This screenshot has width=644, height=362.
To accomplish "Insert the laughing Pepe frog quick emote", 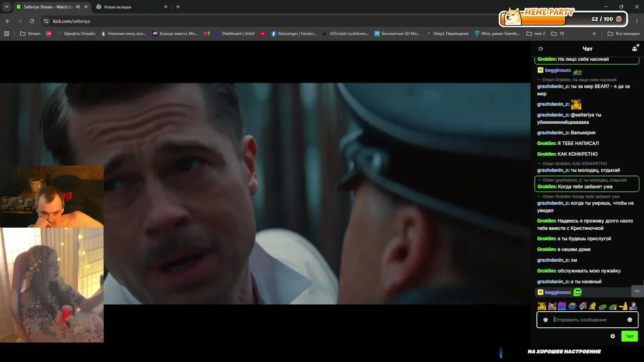I will tap(572, 306).
